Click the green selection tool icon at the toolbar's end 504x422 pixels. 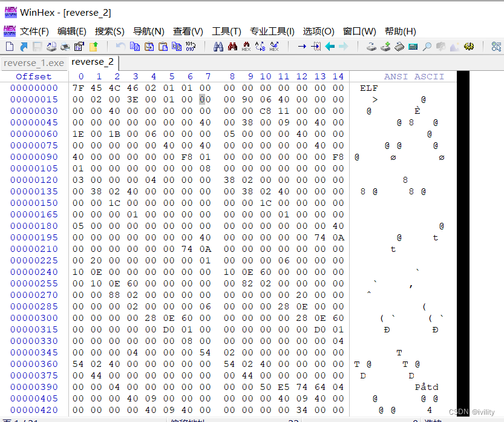(x=496, y=47)
